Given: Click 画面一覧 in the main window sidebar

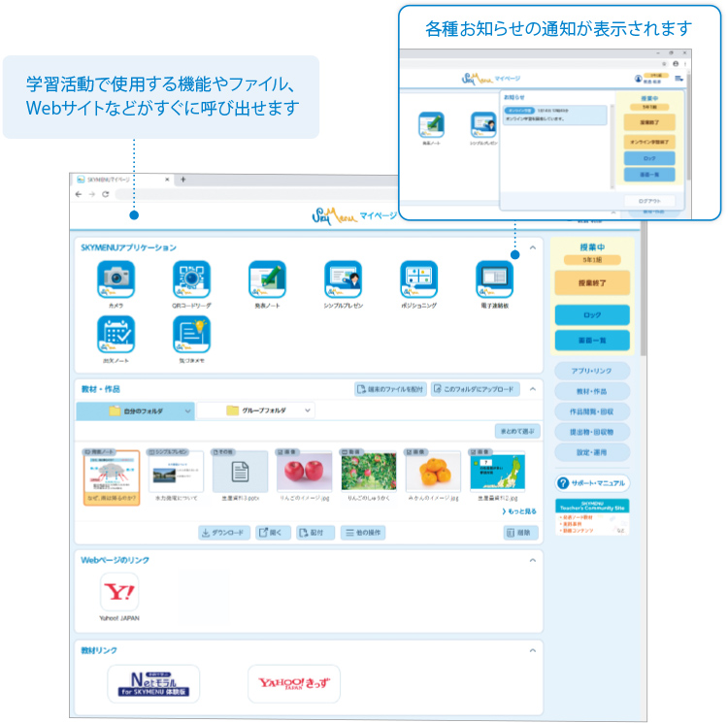Looking at the screenshot, I should (x=592, y=341).
